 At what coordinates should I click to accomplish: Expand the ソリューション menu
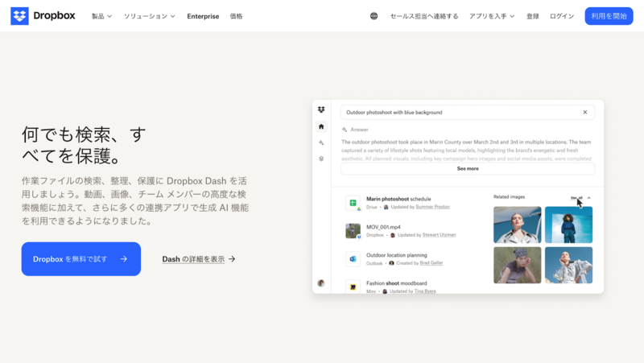tap(150, 16)
